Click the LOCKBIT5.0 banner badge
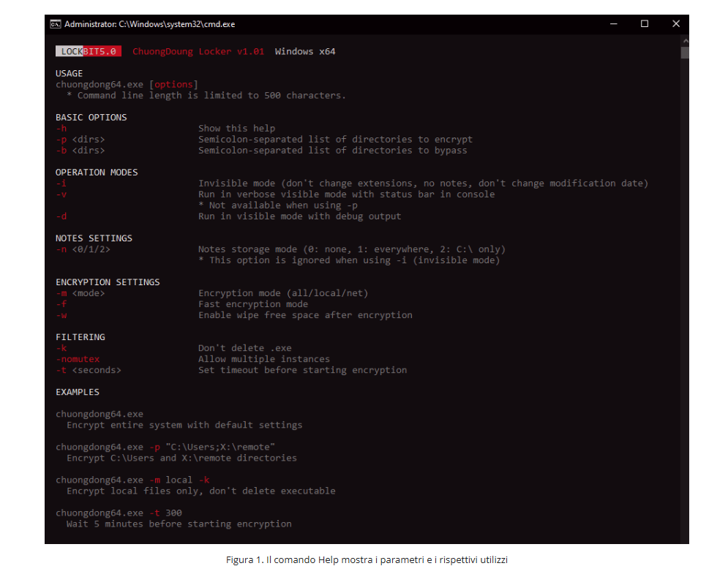Screen dimensions: 728x566 pyautogui.click(x=89, y=51)
